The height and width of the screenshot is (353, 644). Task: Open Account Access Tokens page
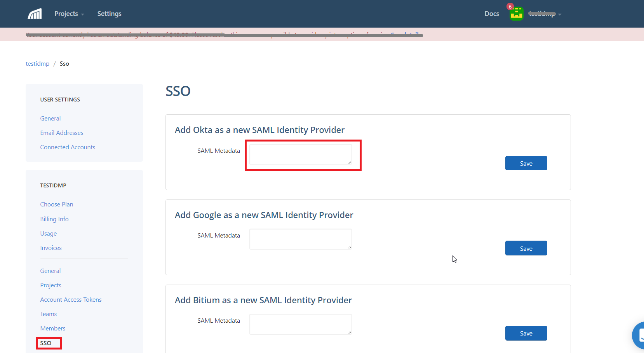(71, 299)
